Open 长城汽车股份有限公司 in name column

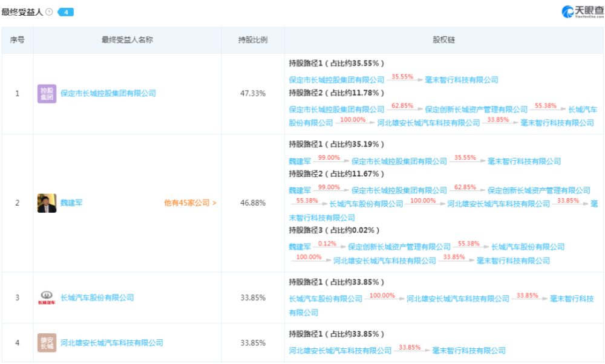click(x=97, y=297)
